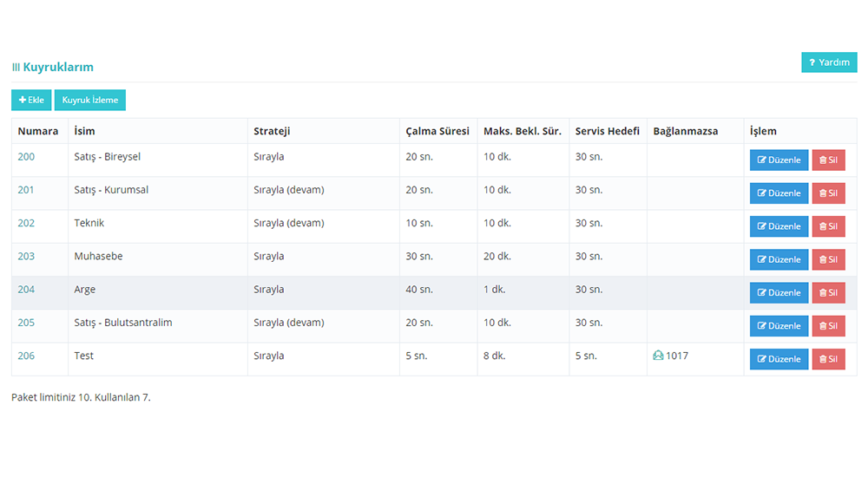
Task: Click the Strateji column header
Action: click(x=272, y=131)
